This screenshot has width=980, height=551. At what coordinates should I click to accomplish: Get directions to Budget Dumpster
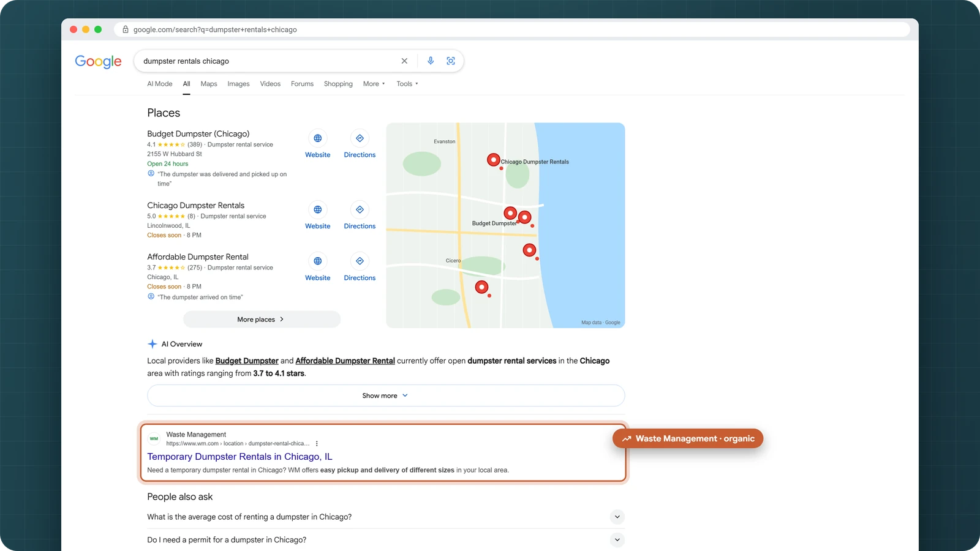(x=360, y=138)
